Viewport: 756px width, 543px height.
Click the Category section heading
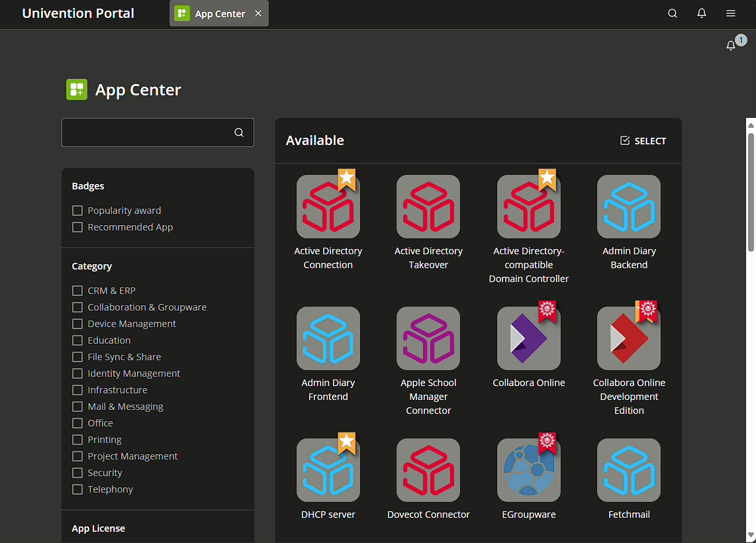tap(91, 266)
